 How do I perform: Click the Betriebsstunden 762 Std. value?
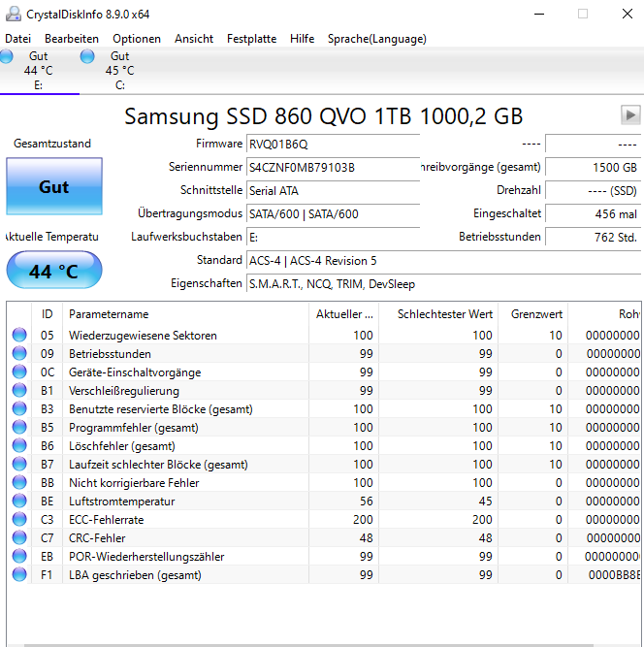593,238
